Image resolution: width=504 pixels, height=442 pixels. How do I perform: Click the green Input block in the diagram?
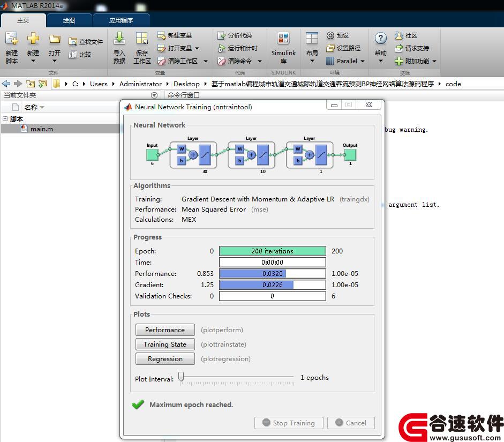click(152, 155)
